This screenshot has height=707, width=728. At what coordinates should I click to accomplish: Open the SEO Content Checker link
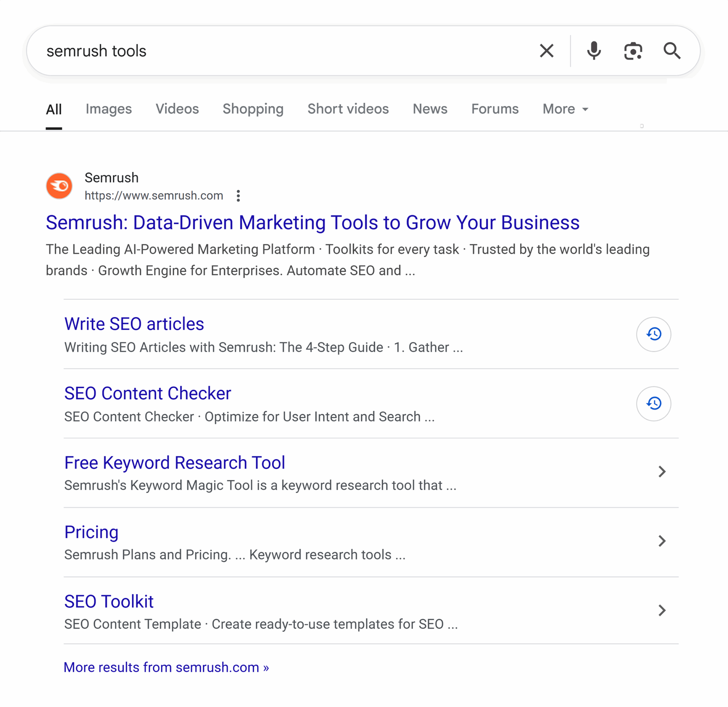click(x=148, y=393)
